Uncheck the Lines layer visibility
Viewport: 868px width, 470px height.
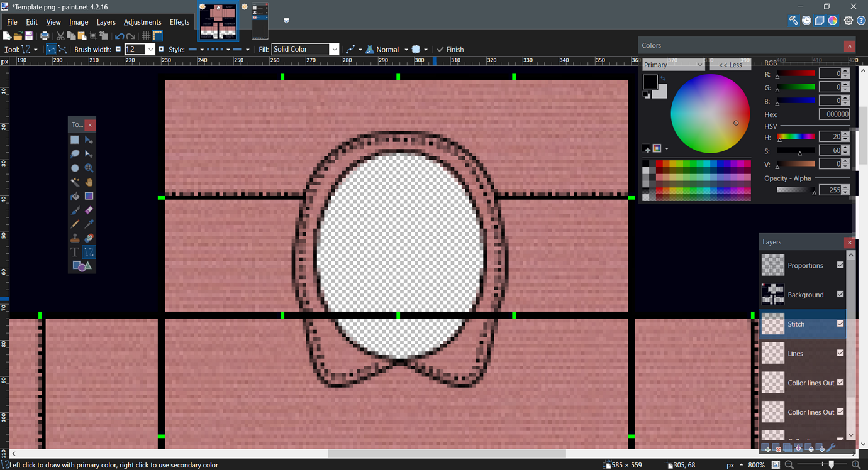(x=840, y=353)
